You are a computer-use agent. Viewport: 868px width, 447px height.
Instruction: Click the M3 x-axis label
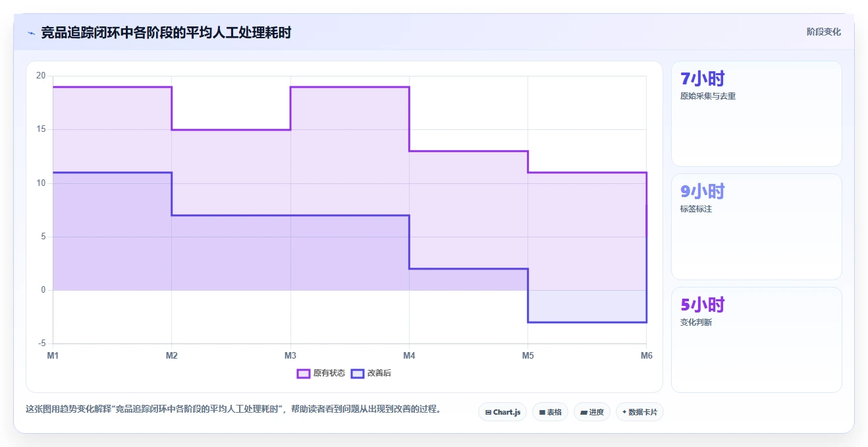(290, 356)
